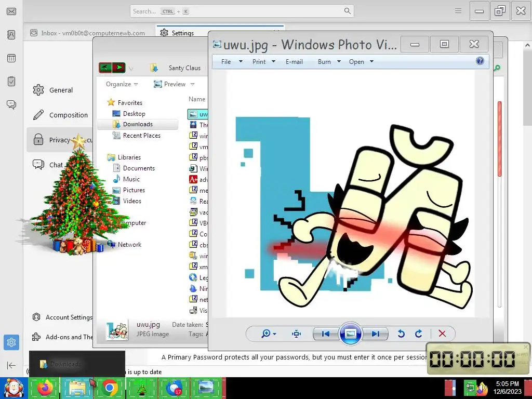The height and width of the screenshot is (399, 532).
Task: Open zoom control in Photo Viewer
Action: 269,334
